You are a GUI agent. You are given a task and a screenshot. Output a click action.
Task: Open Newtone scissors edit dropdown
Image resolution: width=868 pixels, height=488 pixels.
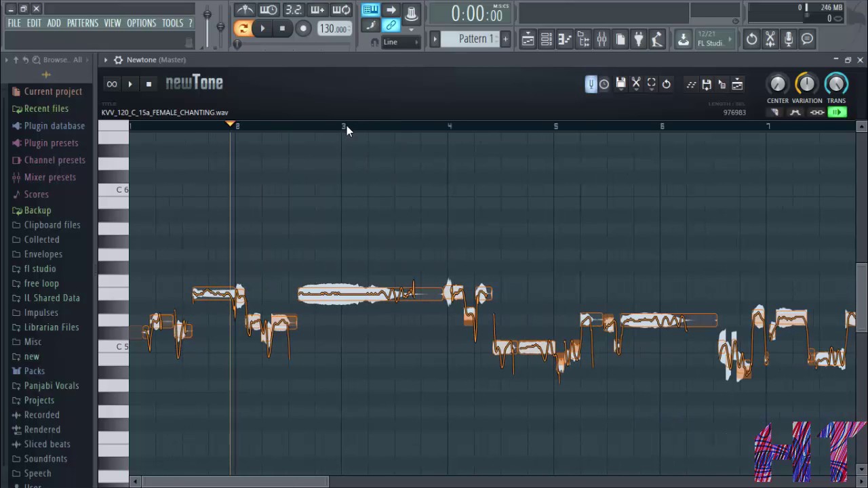pyautogui.click(x=636, y=84)
